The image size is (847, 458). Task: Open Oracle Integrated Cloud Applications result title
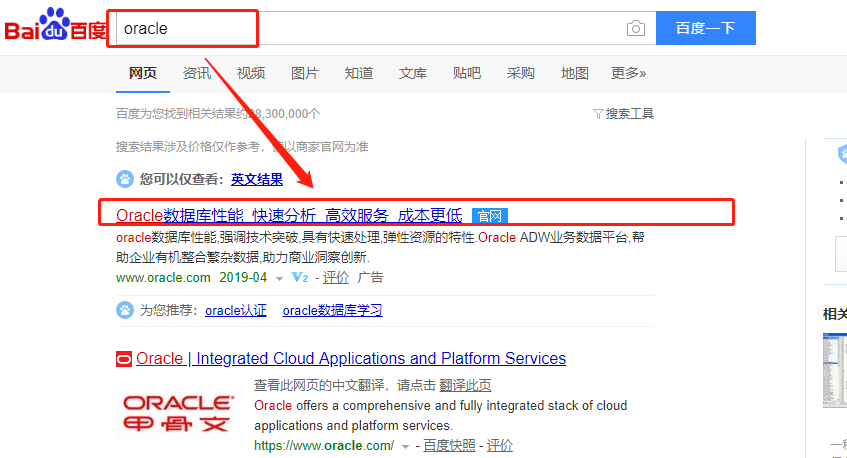point(351,359)
